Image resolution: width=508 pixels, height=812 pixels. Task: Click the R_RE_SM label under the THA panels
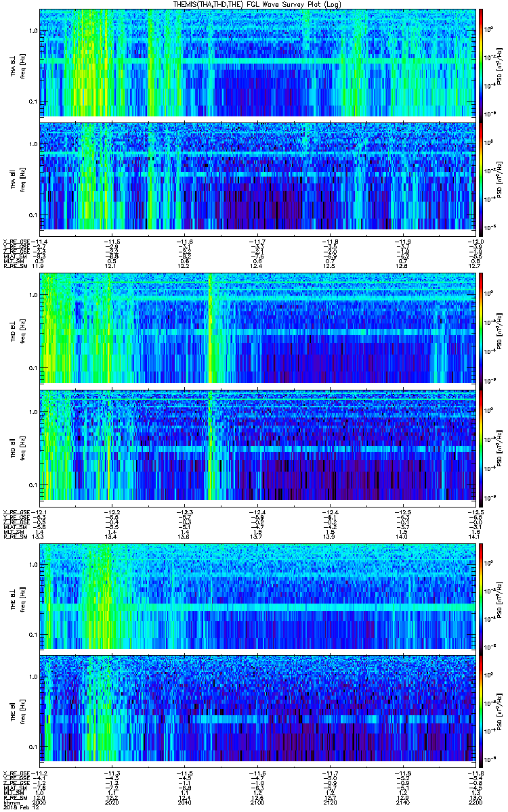coord(15,267)
